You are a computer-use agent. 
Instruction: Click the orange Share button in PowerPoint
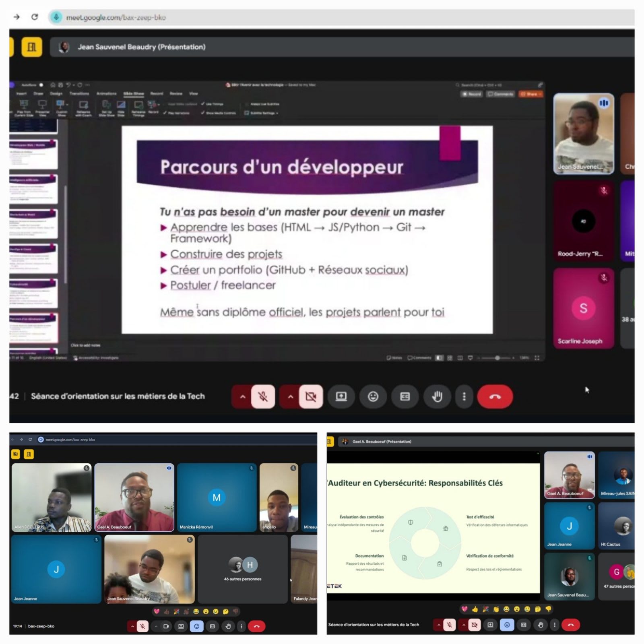point(531,94)
